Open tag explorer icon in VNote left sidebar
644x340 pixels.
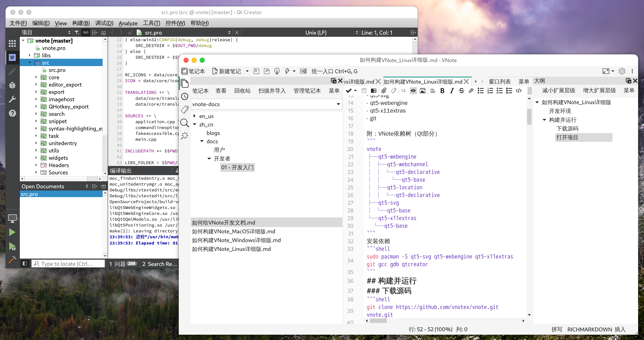185,109
